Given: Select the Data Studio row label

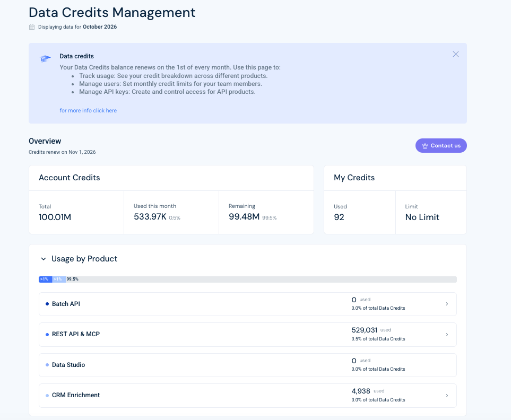Looking at the screenshot, I should click(x=68, y=365).
